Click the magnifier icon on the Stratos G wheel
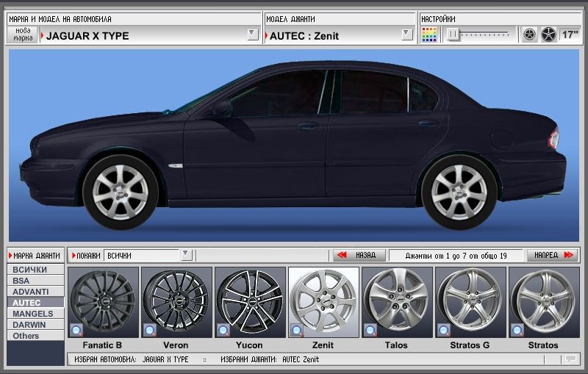Image resolution: width=588 pixels, height=374 pixels. 443,330
